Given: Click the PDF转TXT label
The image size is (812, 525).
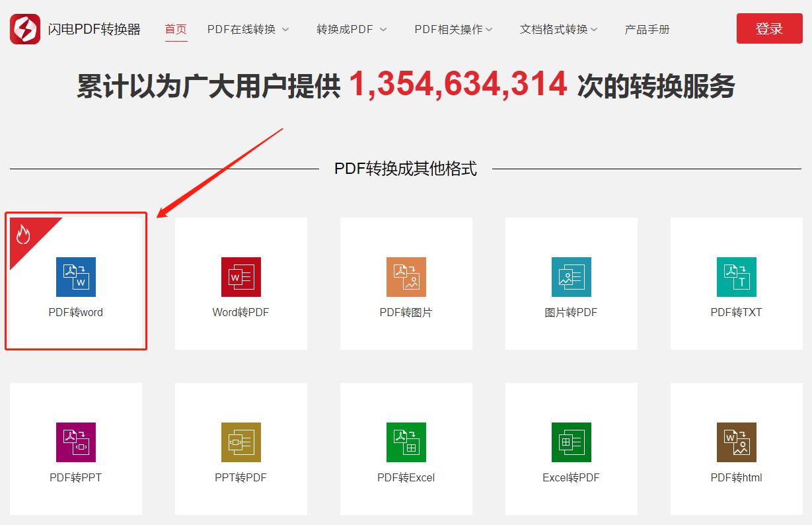Looking at the screenshot, I should click(737, 312).
